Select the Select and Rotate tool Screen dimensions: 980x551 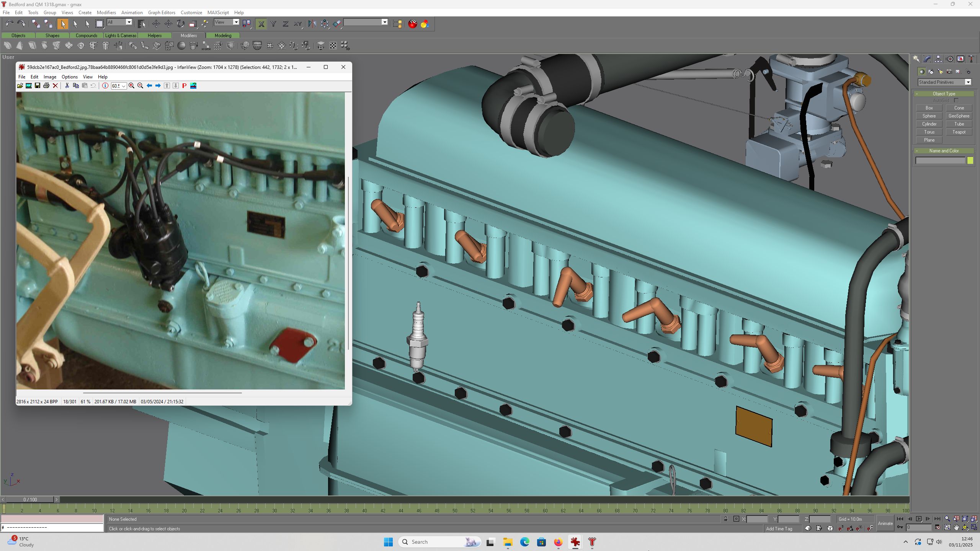180,24
